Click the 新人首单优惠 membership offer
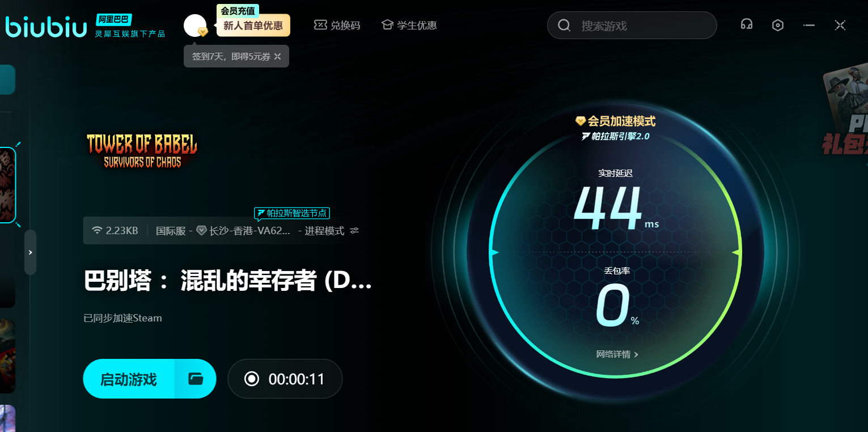868x432 pixels. (x=253, y=26)
